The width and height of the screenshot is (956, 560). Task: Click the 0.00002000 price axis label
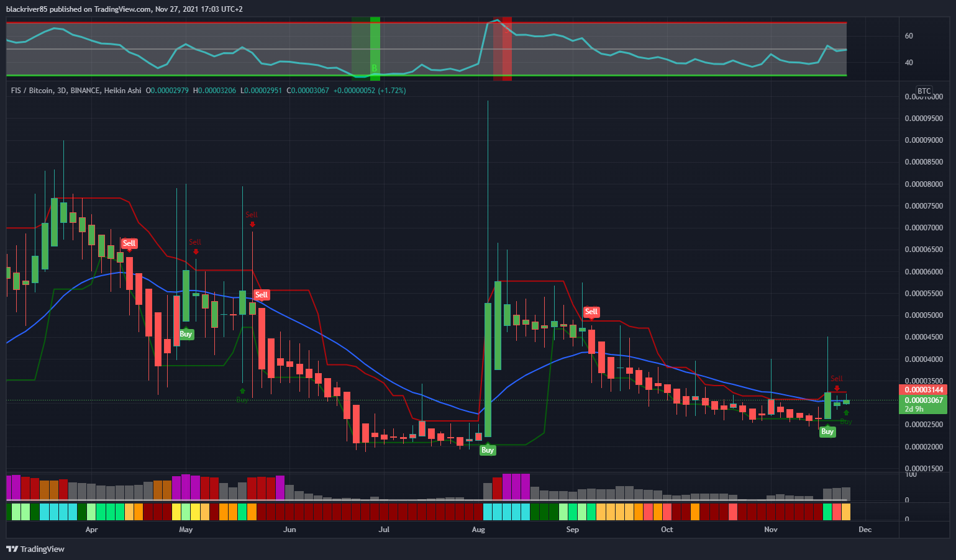coord(924,447)
